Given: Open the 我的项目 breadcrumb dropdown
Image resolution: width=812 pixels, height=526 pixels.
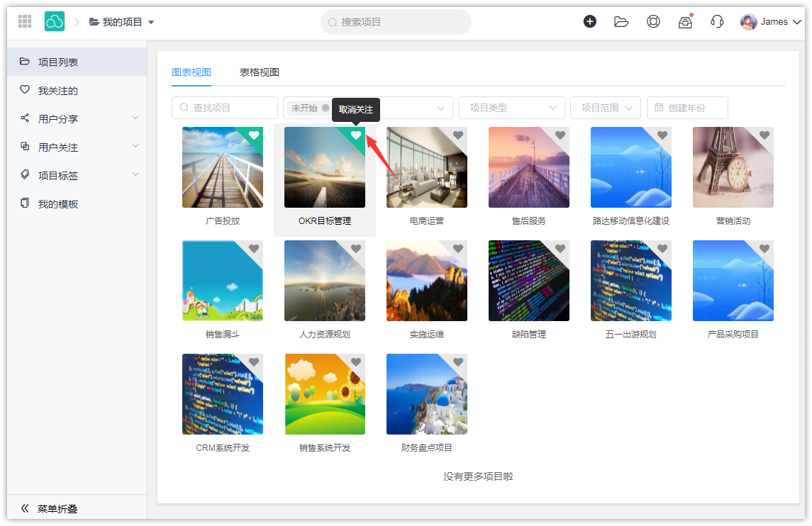Looking at the screenshot, I should coord(122,22).
